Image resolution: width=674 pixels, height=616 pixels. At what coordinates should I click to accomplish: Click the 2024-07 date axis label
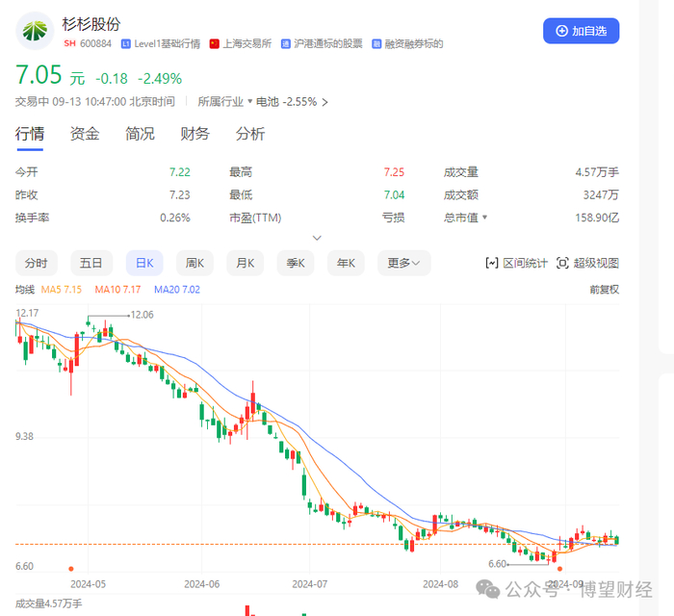coord(310,584)
